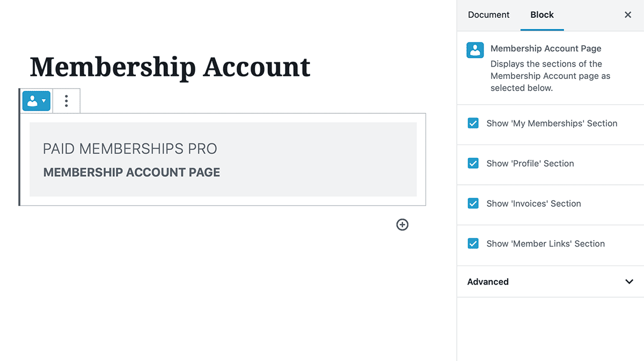
Task: Open the Advanced settings section label
Action: coord(488,281)
